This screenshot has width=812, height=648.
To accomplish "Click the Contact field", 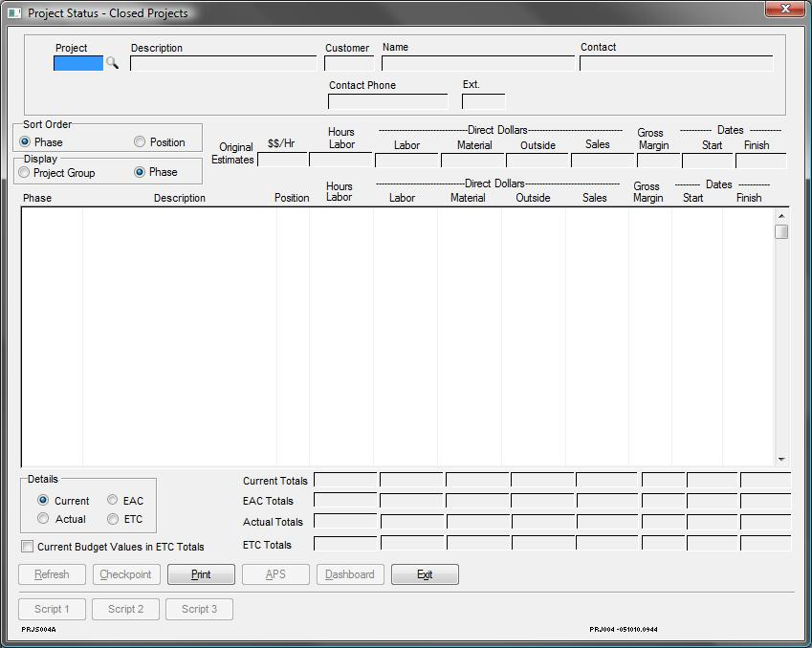I will click(676, 63).
